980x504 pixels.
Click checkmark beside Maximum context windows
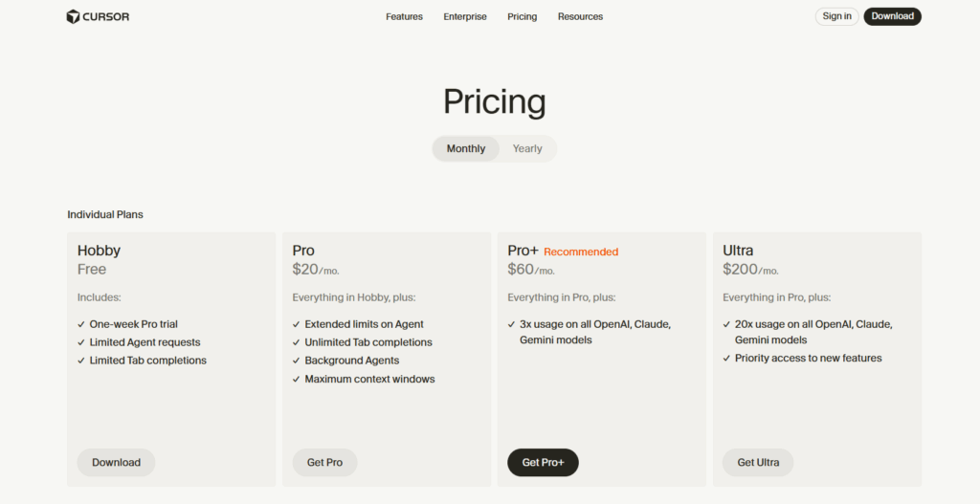point(297,379)
